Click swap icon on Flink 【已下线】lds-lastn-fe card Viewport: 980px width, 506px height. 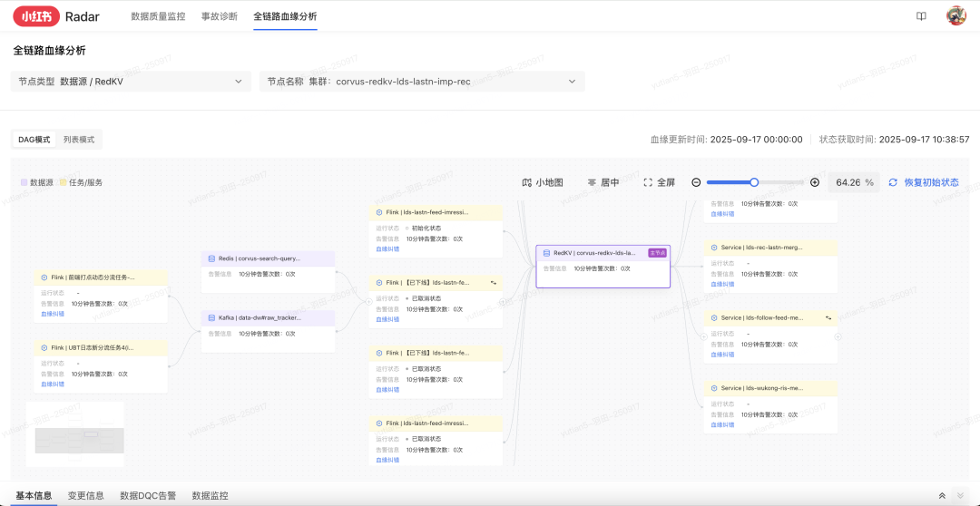(493, 283)
